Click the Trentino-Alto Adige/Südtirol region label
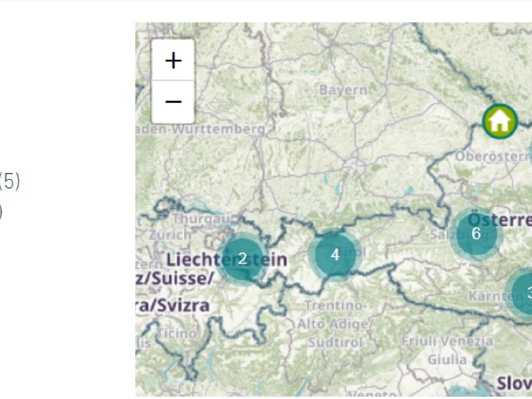The image size is (532, 399). [335, 324]
